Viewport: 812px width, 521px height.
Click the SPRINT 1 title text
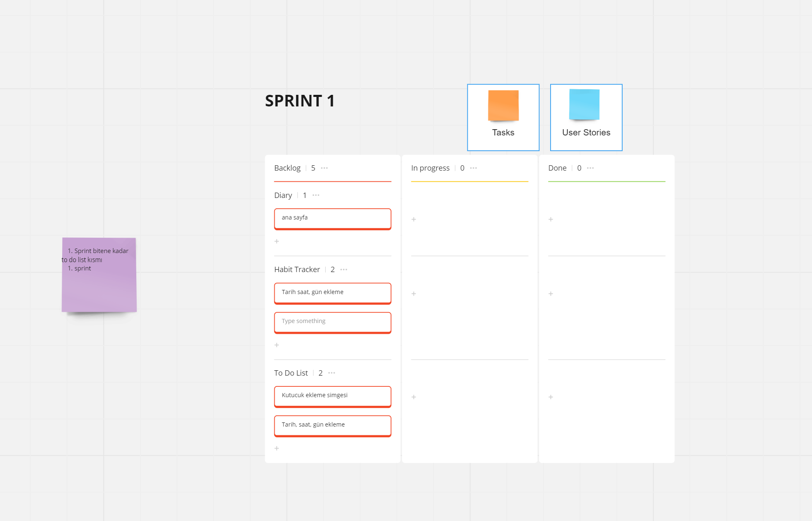[x=300, y=101]
